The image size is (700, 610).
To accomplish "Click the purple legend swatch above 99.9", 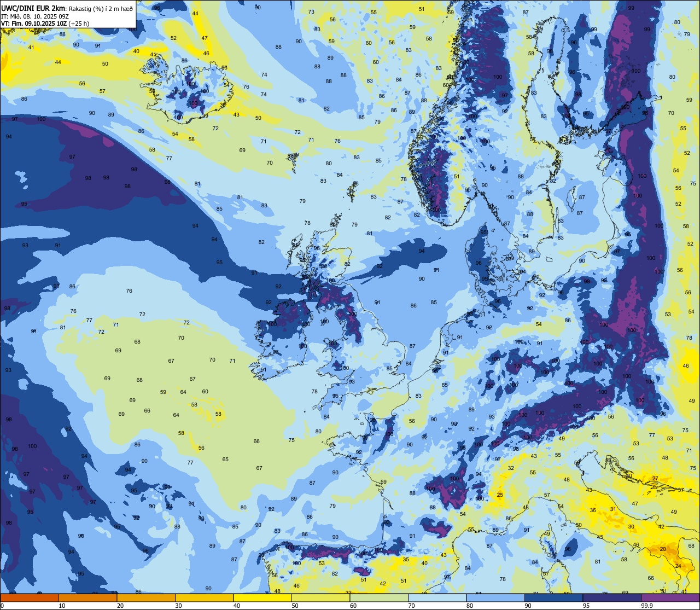I will tap(670, 597).
